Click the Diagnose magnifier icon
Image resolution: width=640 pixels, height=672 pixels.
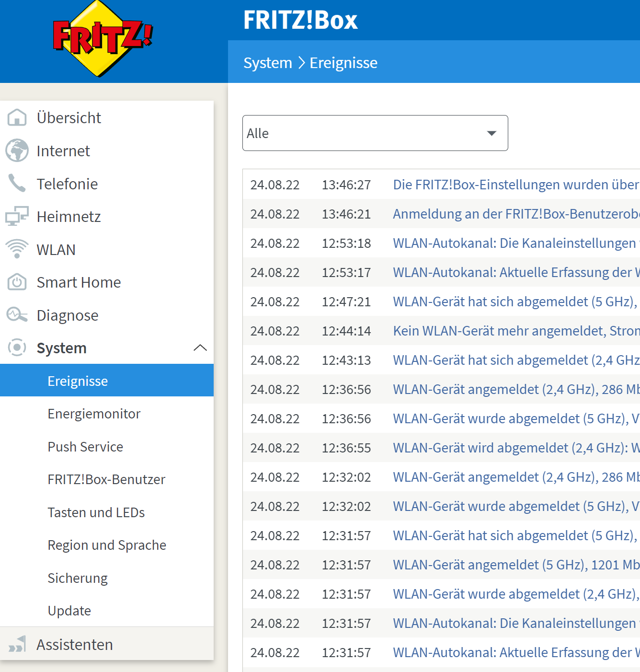point(17,315)
